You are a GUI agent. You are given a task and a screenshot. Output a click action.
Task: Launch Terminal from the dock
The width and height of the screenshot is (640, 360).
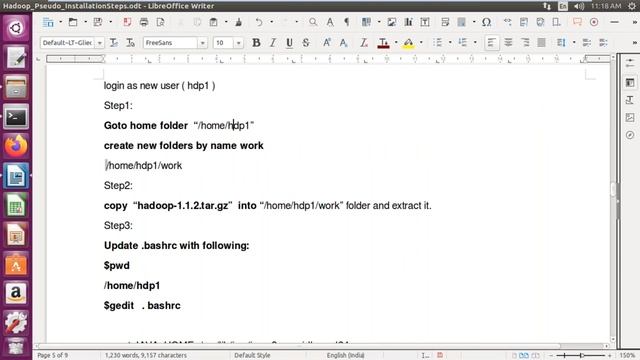16,117
